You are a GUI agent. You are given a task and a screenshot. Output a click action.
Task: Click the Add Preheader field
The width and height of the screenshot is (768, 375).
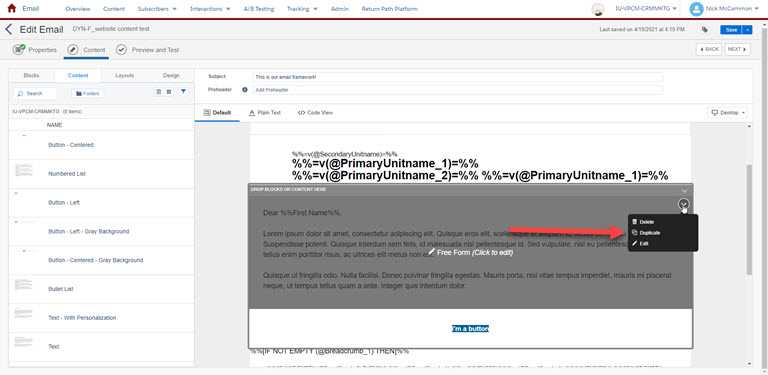pos(457,90)
